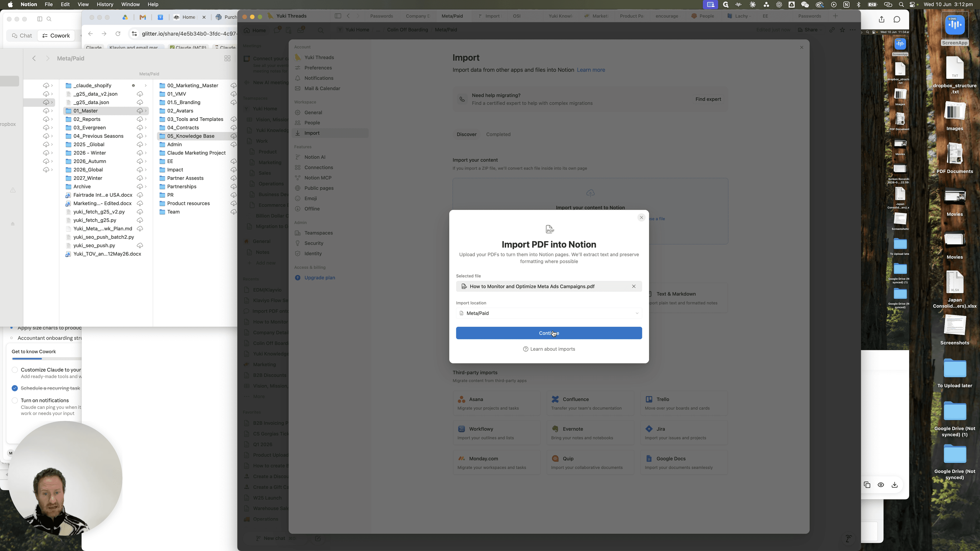
Task: Open Spotlight search in macOS menu bar
Action: point(901,5)
